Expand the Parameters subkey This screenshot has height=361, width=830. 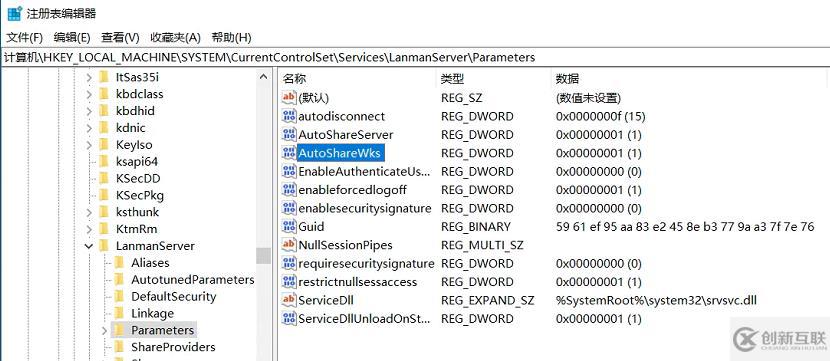click(x=104, y=330)
